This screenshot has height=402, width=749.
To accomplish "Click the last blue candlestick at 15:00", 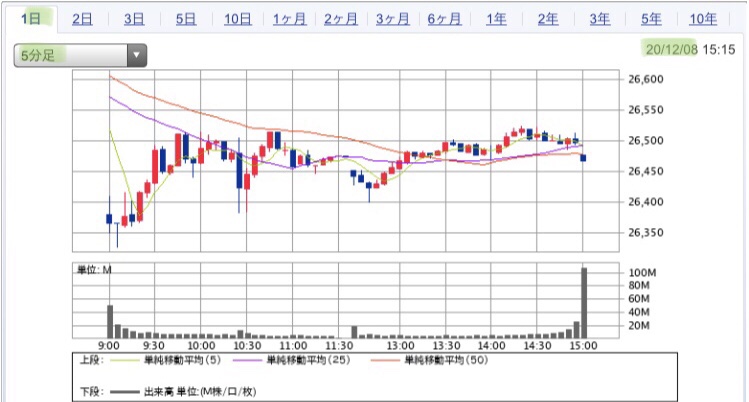I will [x=583, y=158].
